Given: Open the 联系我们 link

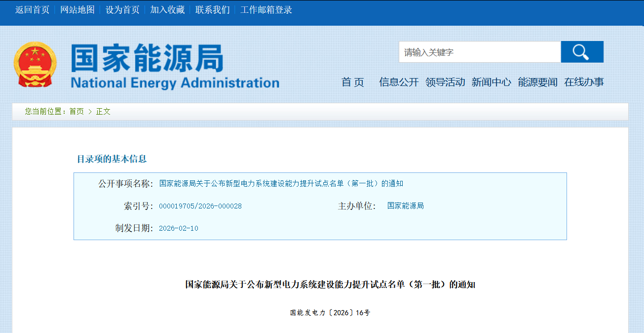Looking at the screenshot, I should point(212,10).
